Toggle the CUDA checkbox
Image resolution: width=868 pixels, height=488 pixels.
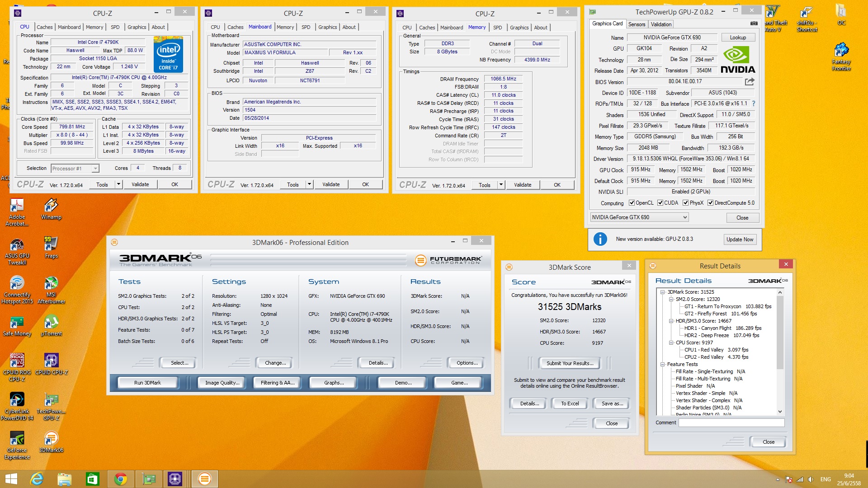660,203
